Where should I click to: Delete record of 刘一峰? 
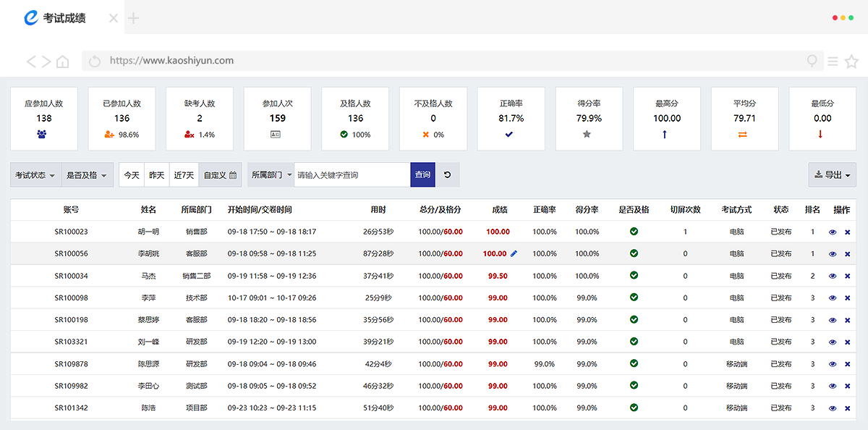(x=848, y=342)
